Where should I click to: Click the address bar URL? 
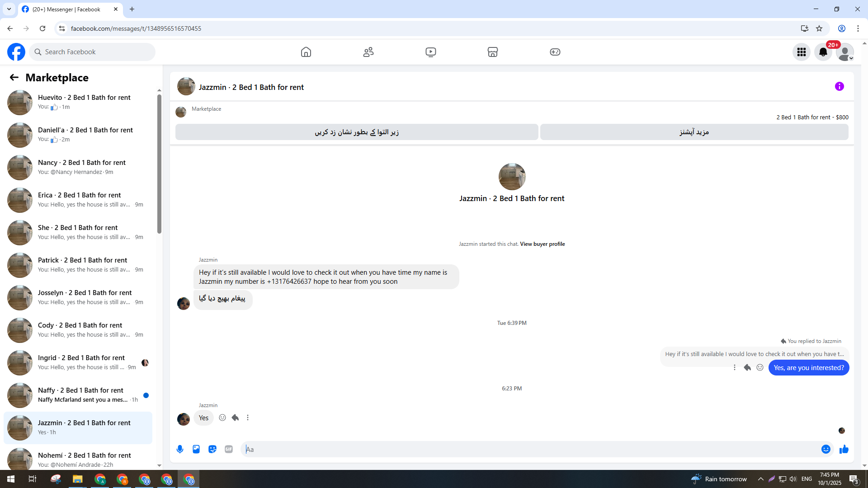tap(136, 28)
